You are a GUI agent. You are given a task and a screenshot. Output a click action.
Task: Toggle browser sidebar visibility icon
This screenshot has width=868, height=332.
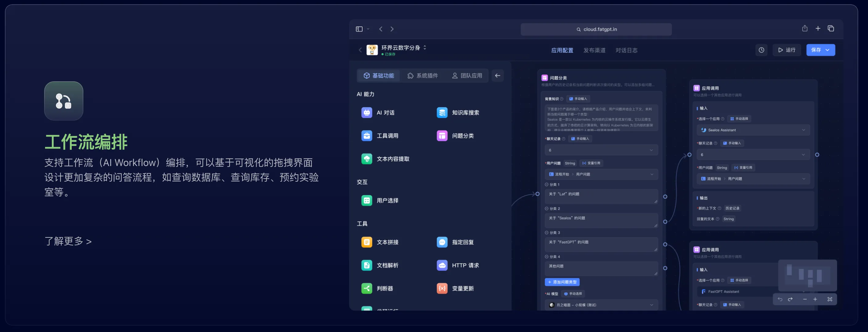pyautogui.click(x=359, y=29)
